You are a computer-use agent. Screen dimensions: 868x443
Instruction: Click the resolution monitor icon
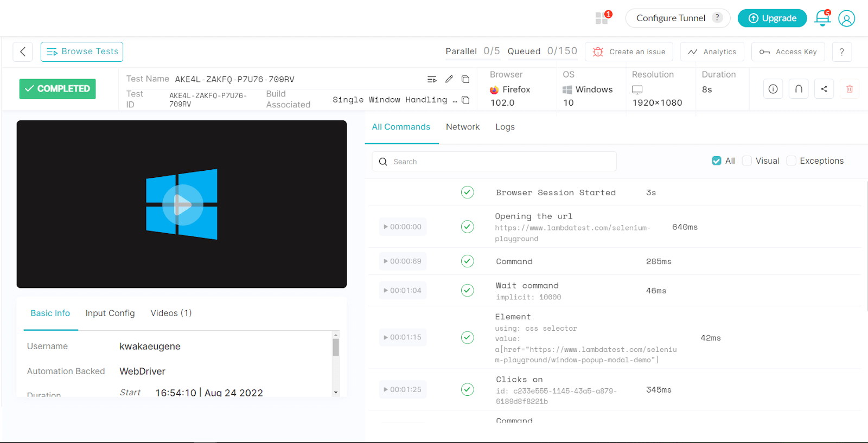coord(637,89)
